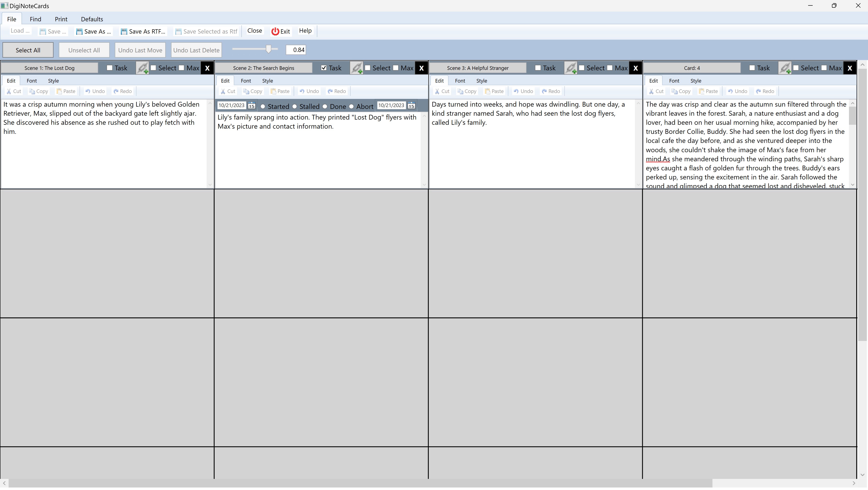Screen dimensions: 868x490
Task: Open start date calendar picker in Scene 2
Action: point(251,106)
